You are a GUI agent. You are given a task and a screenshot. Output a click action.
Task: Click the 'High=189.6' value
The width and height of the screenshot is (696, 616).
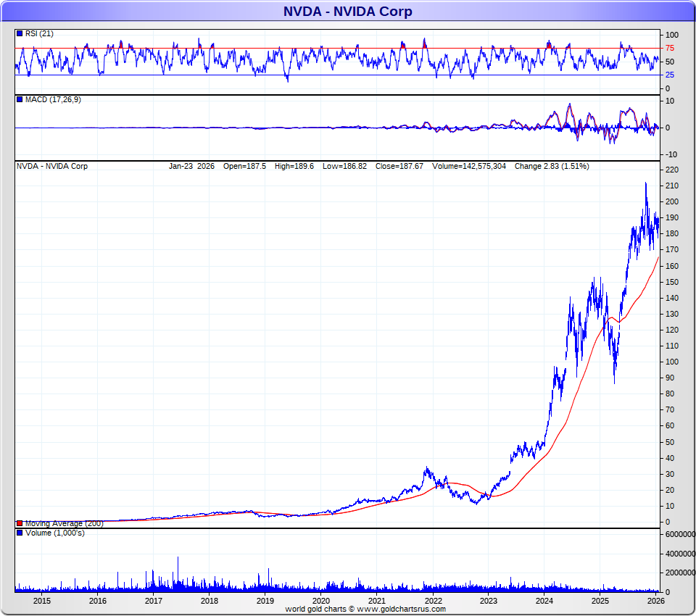[x=294, y=167]
